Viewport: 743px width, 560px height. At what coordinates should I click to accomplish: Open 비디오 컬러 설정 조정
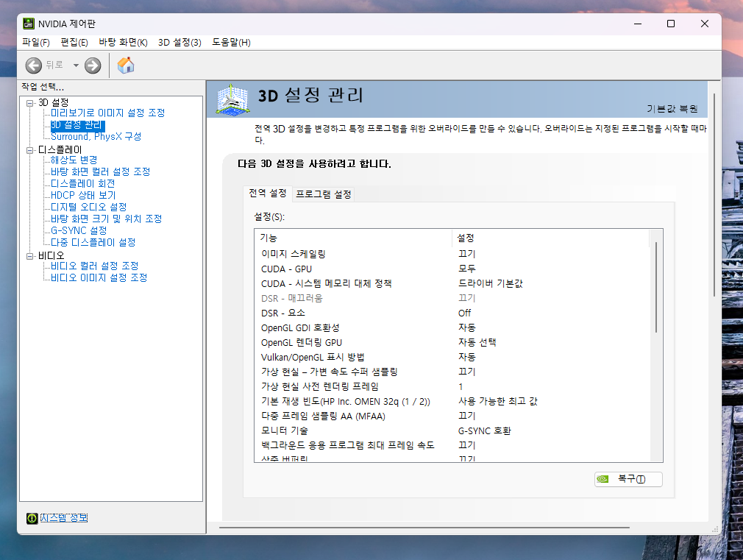(x=95, y=266)
